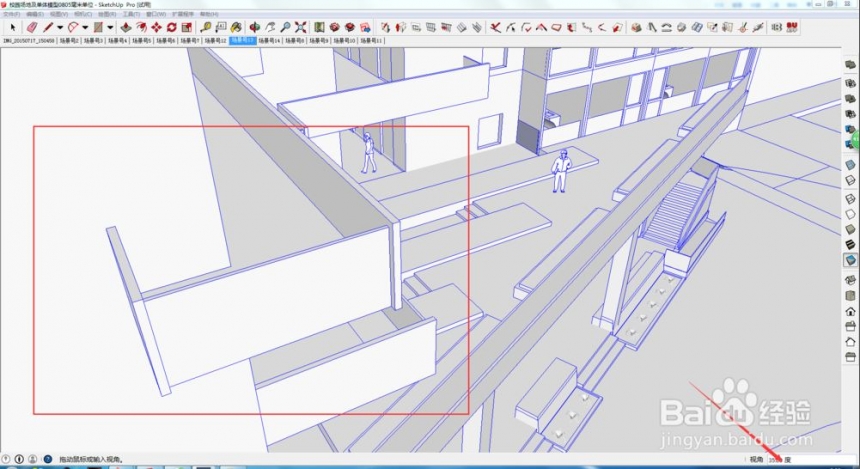This screenshot has height=469, width=860.
Task: Click the 视角 measurement label
Action: point(756,460)
